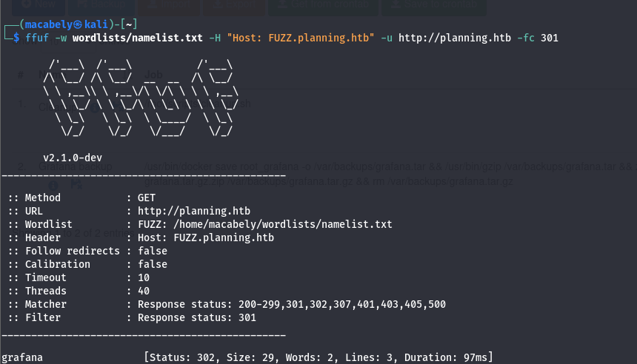637x364 pixels.
Task: Click the Follow redirects false value
Action: pos(152,251)
